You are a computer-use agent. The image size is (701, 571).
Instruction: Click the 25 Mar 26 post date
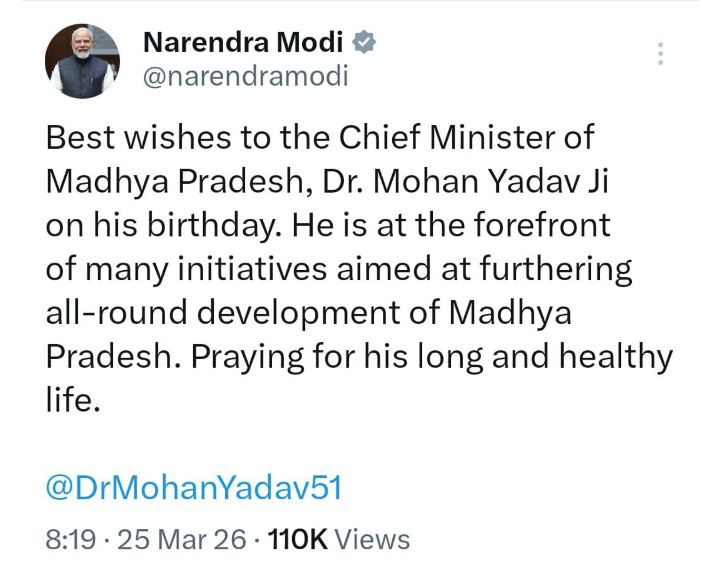(182, 540)
